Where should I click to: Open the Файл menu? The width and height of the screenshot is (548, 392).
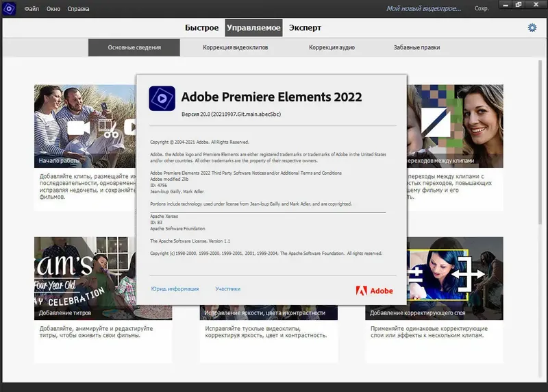coord(32,9)
